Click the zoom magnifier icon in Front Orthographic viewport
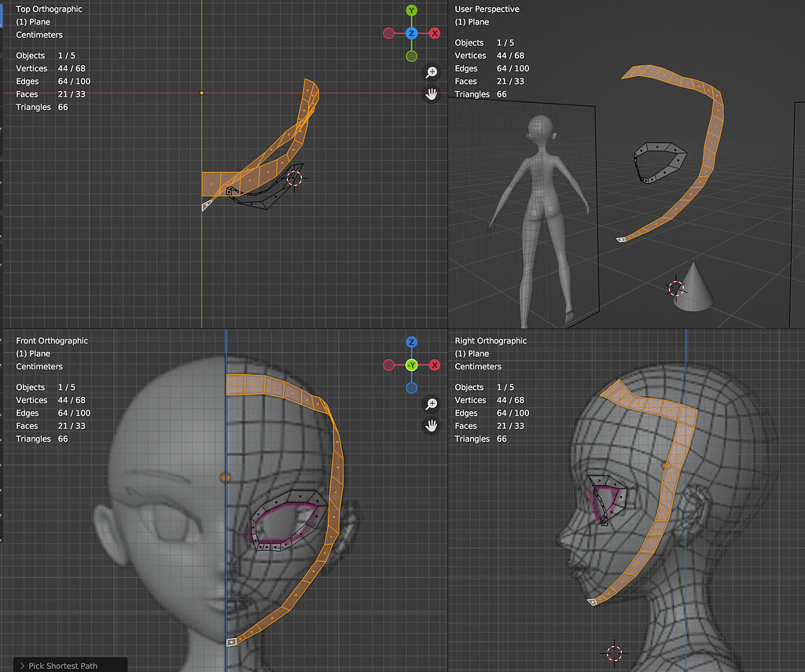This screenshot has width=805, height=672. click(431, 403)
